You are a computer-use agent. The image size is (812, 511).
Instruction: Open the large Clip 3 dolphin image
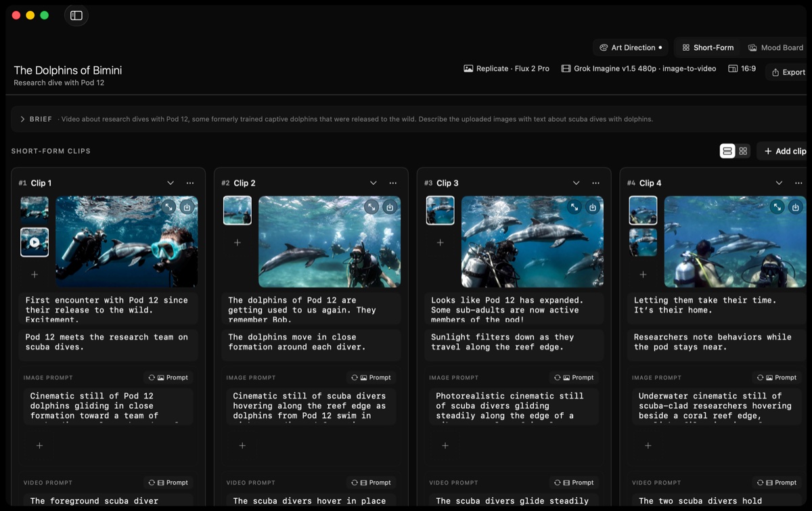pos(533,242)
